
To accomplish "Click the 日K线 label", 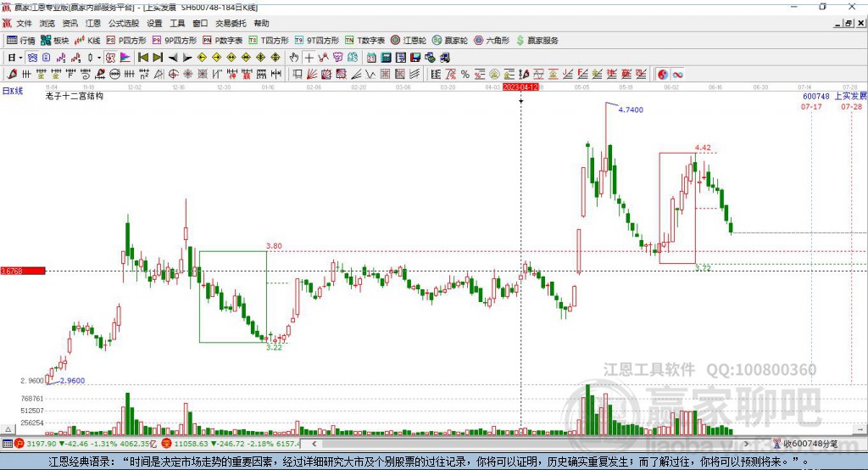I will [12, 91].
